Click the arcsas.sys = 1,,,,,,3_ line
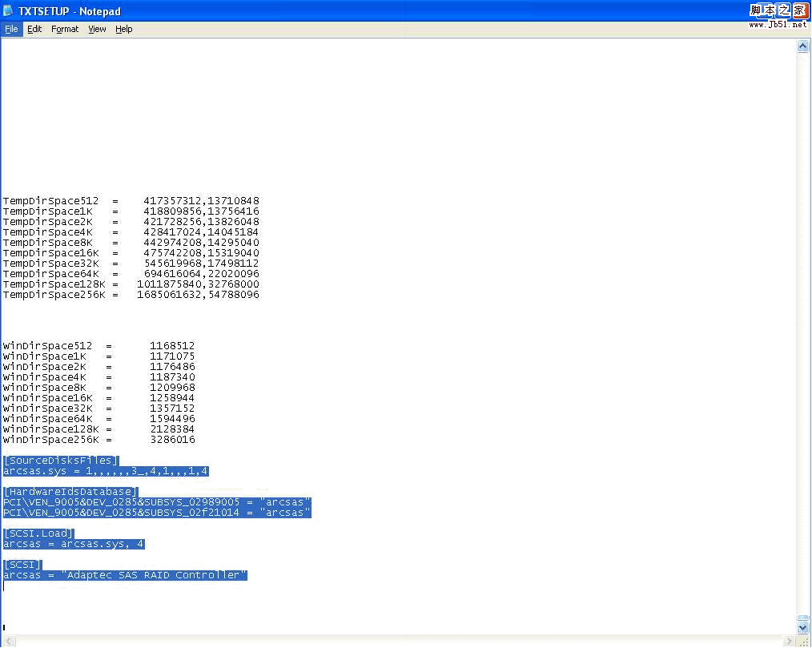 pyautogui.click(x=106, y=471)
